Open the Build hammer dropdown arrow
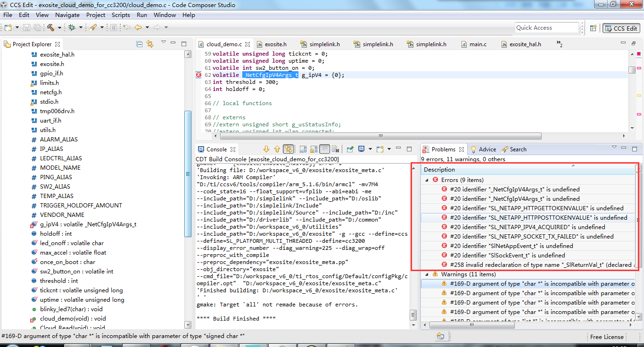The height and width of the screenshot is (347, 644). (x=59, y=28)
